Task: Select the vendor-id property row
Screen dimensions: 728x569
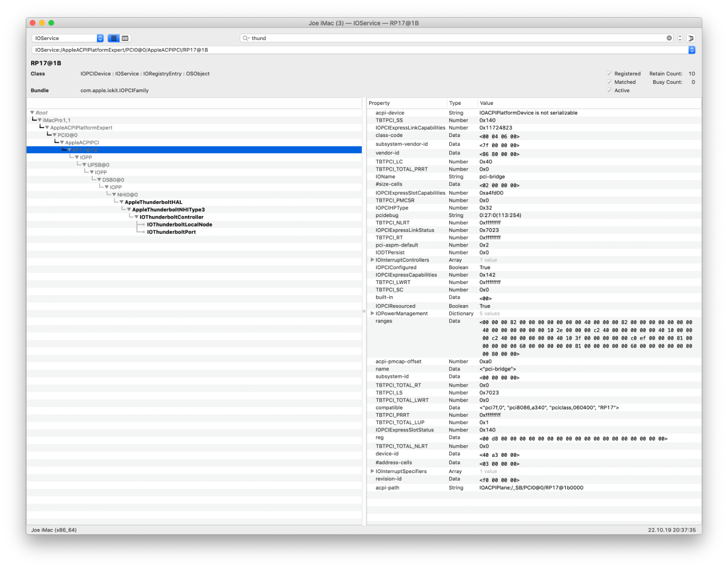Action: (x=534, y=153)
